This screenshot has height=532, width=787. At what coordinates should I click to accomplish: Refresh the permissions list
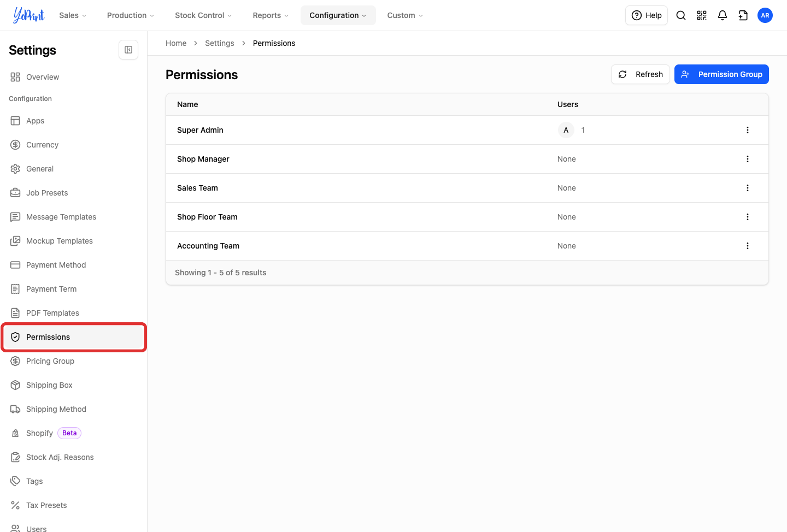[x=641, y=74]
